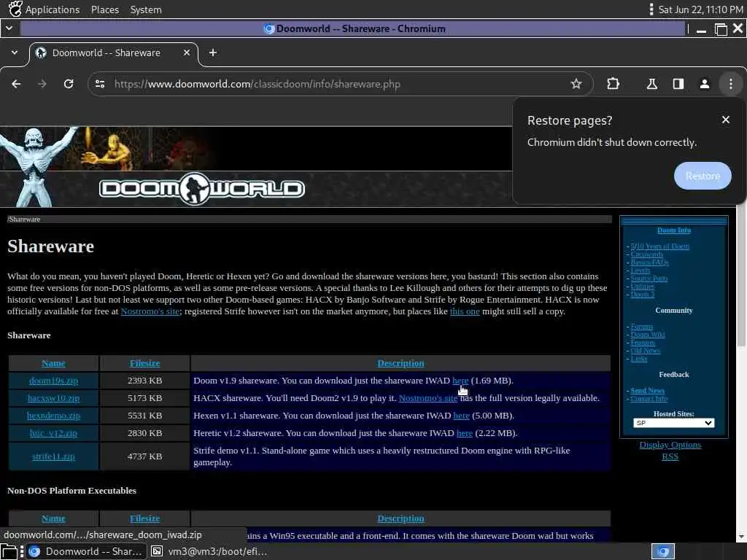The height and width of the screenshot is (560, 747).
Task: Expand the tab search dropdown
Action: pos(15,52)
